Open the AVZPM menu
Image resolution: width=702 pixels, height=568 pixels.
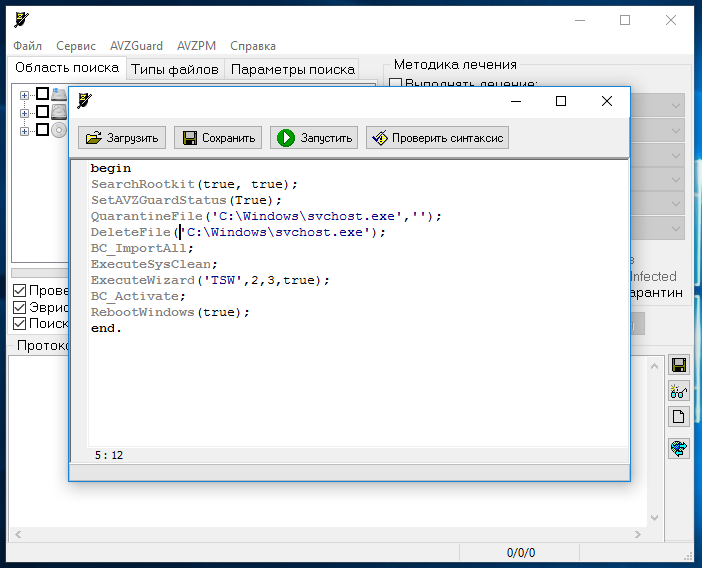coord(196,46)
